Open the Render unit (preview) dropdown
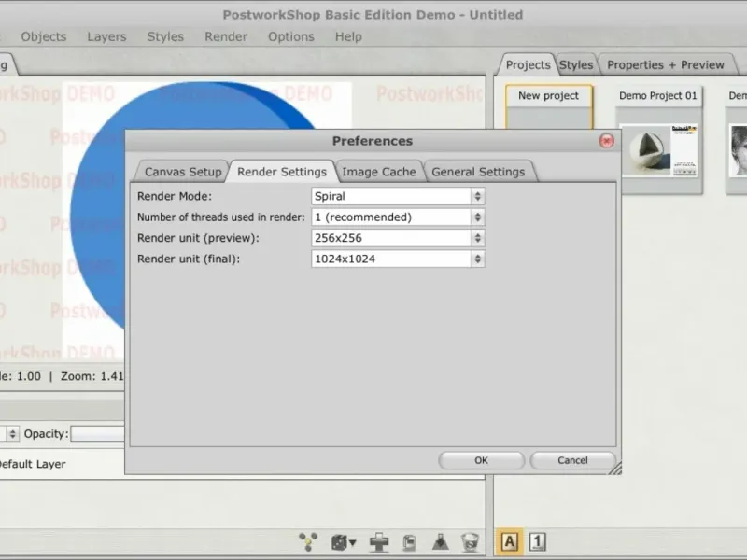The height and width of the screenshot is (560, 747). (x=398, y=238)
